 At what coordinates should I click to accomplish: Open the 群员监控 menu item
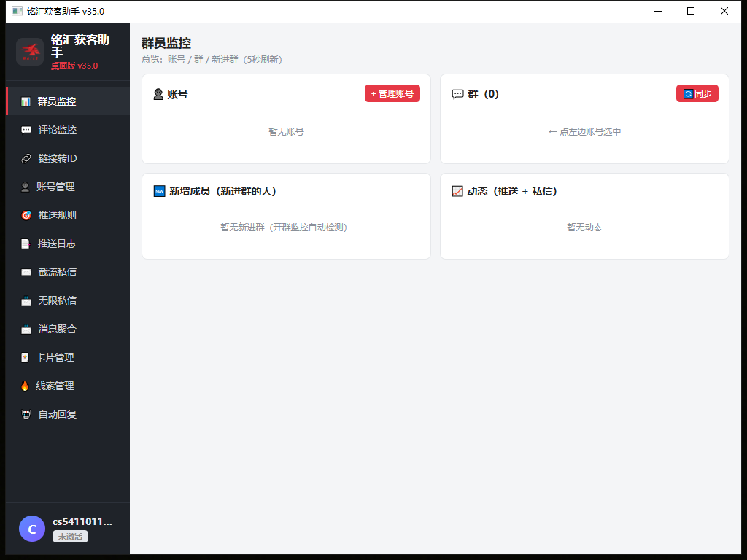68,101
